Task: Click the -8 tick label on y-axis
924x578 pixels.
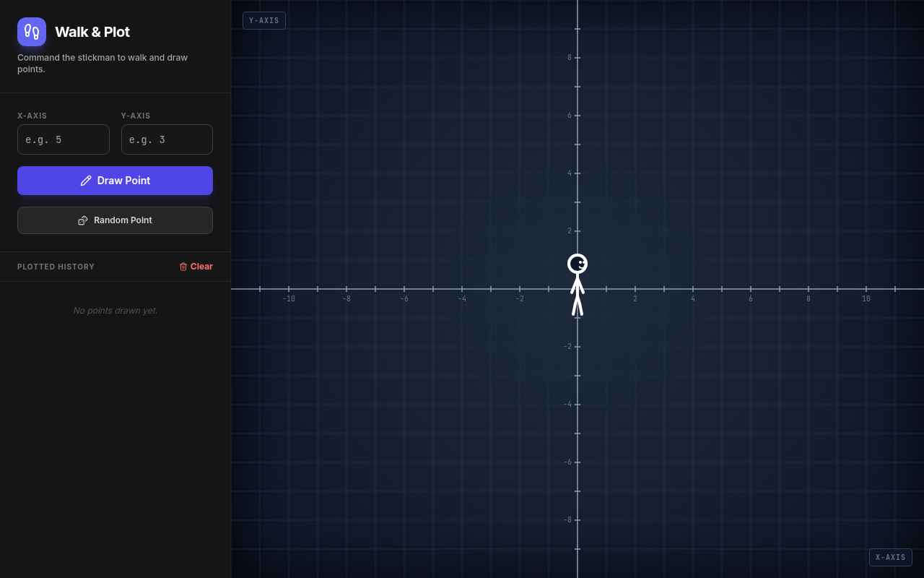Action: [x=567, y=519]
